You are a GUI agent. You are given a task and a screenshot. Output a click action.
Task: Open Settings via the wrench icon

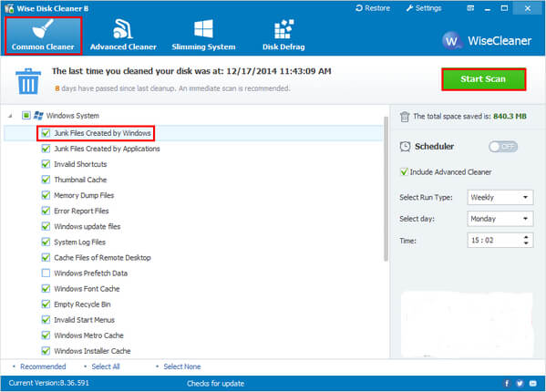coord(409,8)
